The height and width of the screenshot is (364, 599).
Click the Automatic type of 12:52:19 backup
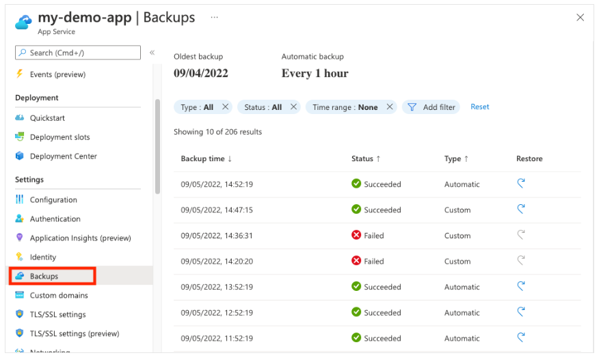[462, 313]
